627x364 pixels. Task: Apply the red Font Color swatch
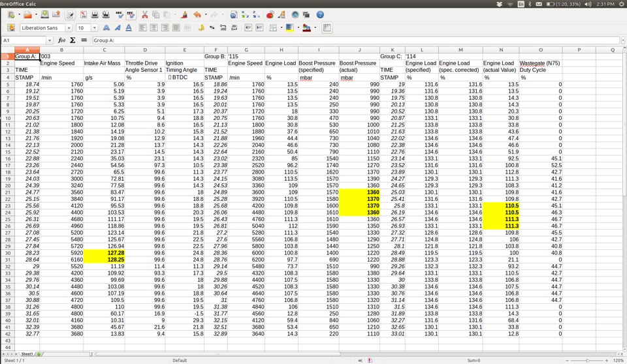pyautogui.click(x=307, y=28)
